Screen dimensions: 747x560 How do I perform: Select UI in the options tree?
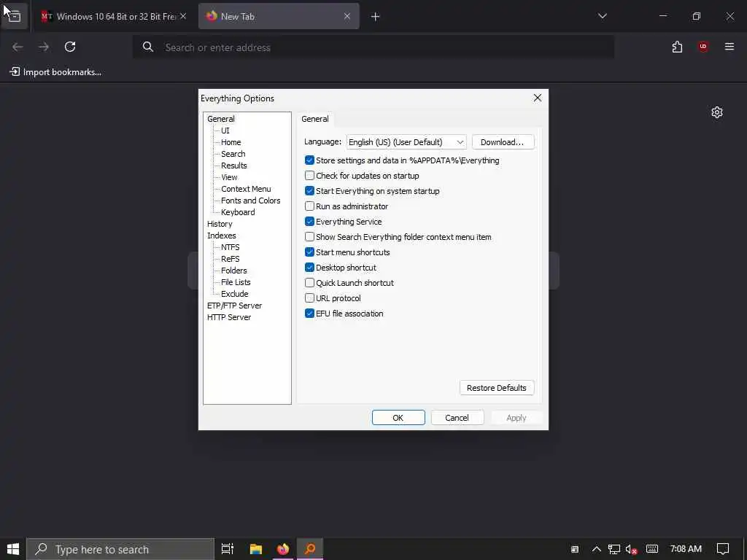(x=225, y=131)
